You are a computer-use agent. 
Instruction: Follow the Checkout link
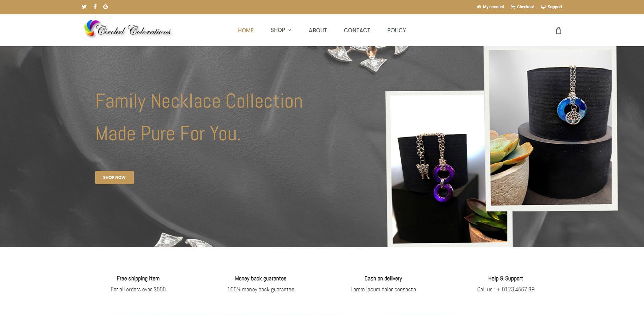525,7
